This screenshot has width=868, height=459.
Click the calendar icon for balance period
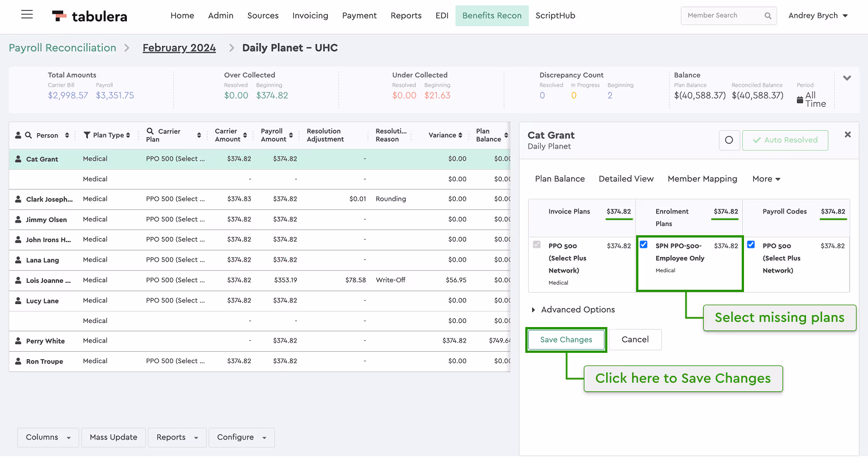point(800,100)
